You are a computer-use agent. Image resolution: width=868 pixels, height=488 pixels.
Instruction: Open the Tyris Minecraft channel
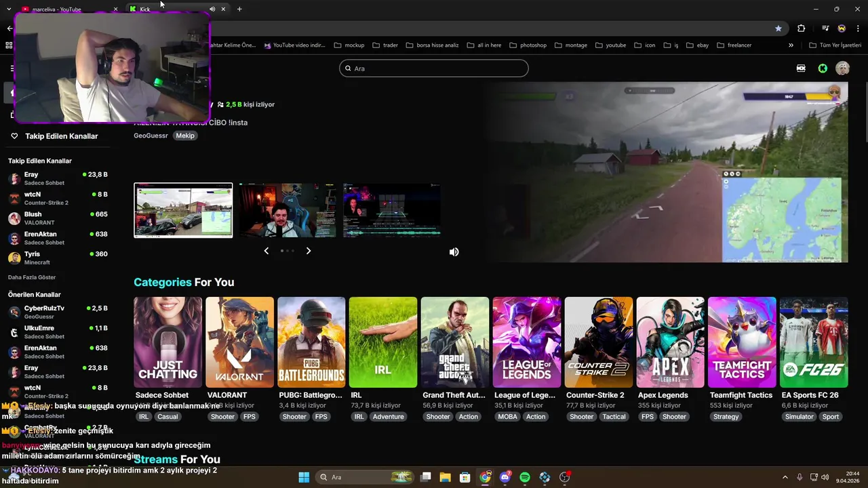[58, 258]
